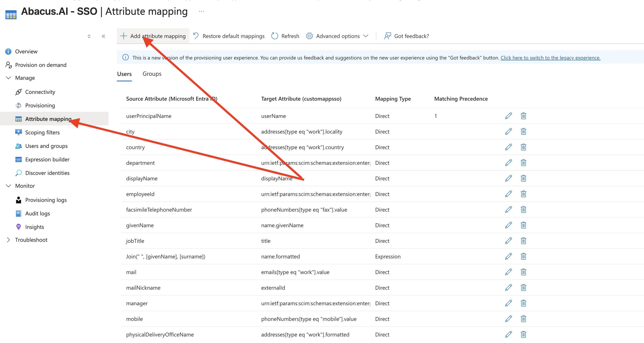Edit the city attribute mapping

[x=508, y=131]
